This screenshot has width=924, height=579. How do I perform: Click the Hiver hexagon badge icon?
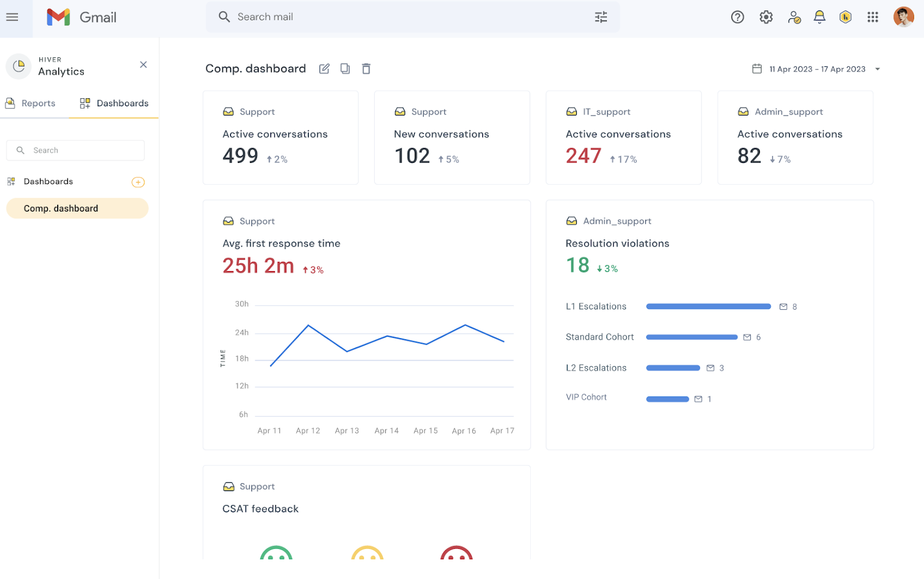(845, 17)
